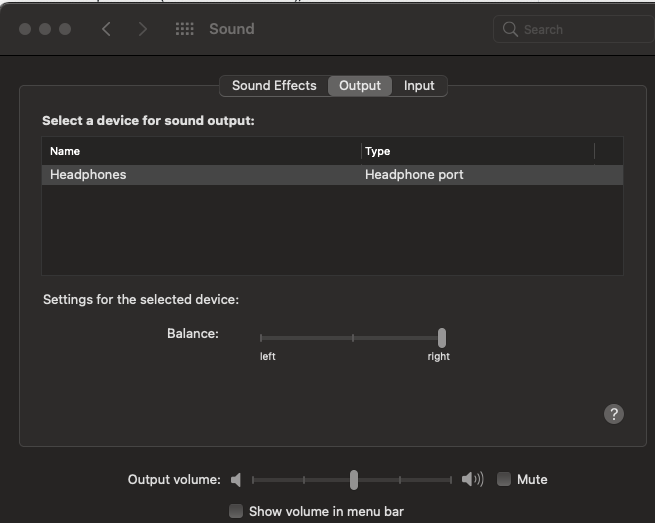This screenshot has height=523, width=655.
Task: Click the yellow minimize window button
Action: (x=45, y=29)
